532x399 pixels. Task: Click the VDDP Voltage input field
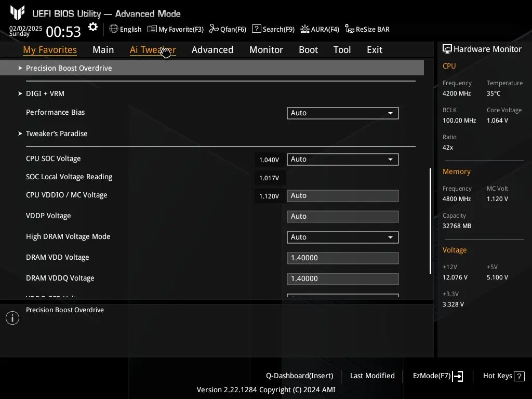[343, 217]
